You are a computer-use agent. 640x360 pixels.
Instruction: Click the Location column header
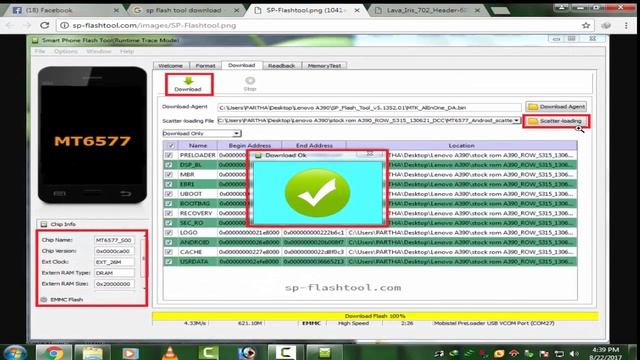(x=462, y=146)
